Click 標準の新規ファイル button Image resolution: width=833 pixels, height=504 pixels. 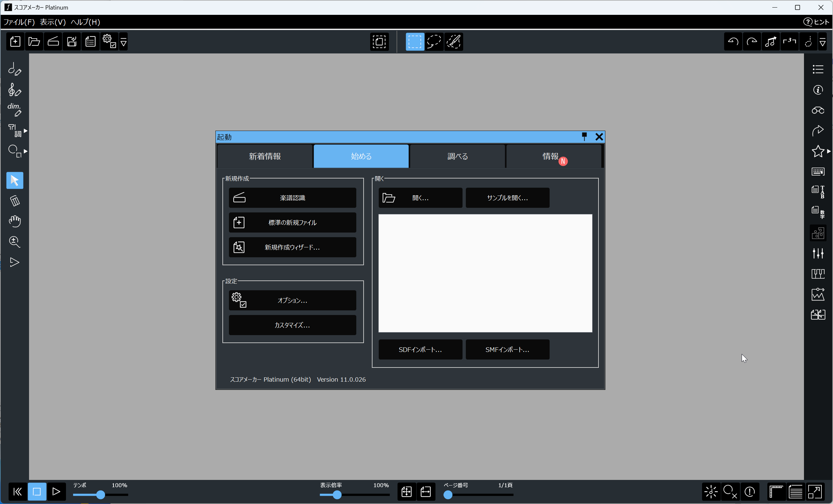point(292,222)
